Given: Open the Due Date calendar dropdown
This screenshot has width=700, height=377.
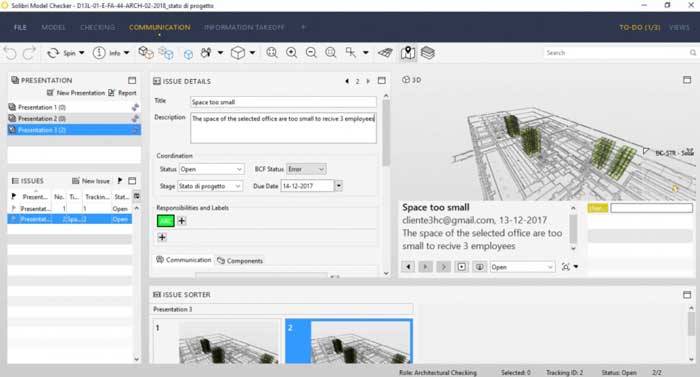Looking at the screenshot, I should pyautogui.click(x=339, y=186).
